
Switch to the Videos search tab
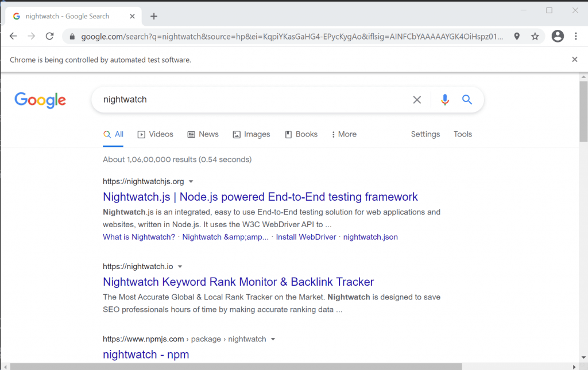[x=155, y=134]
